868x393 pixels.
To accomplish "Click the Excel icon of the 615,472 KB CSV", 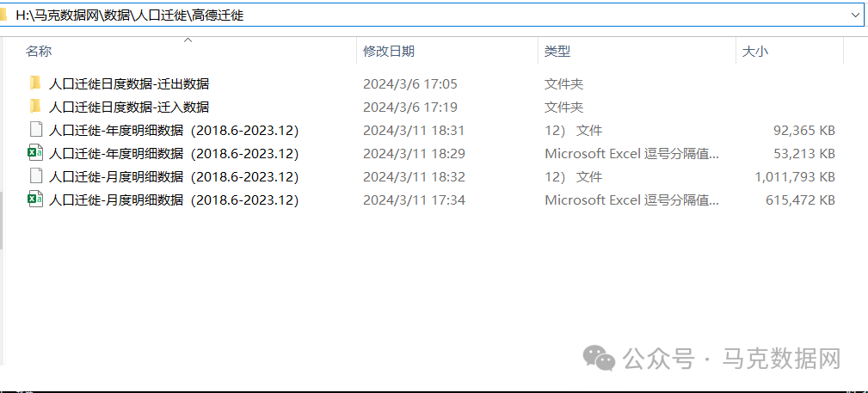I will pos(35,200).
